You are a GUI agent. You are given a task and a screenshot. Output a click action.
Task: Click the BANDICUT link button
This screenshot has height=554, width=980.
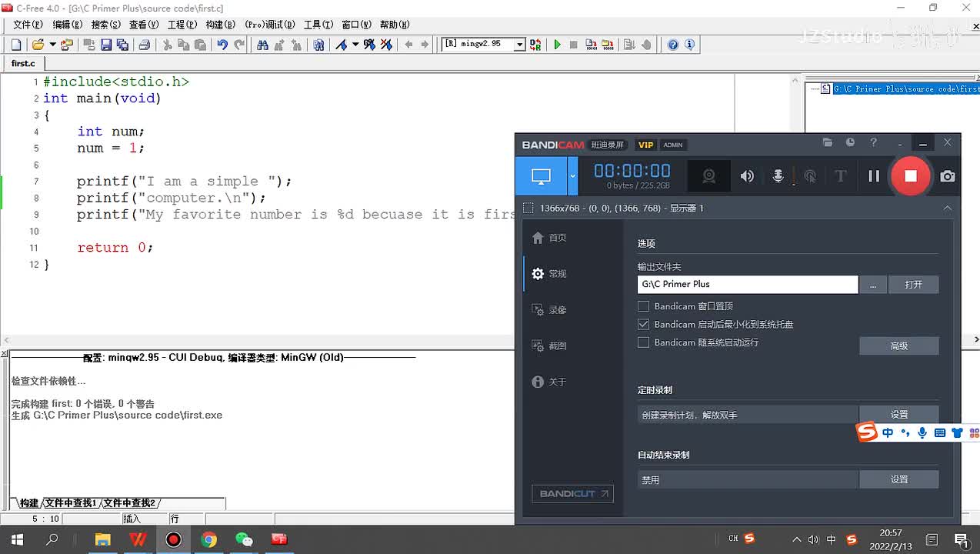572,493
